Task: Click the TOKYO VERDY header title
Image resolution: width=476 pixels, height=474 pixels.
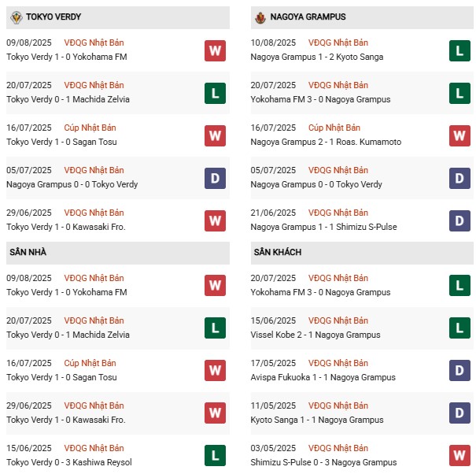Action: (54, 17)
